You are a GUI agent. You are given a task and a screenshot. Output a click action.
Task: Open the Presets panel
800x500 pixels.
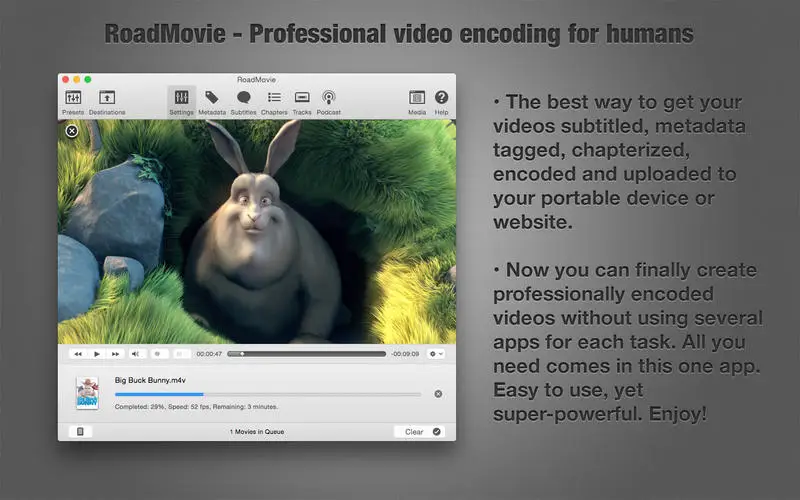point(73,102)
